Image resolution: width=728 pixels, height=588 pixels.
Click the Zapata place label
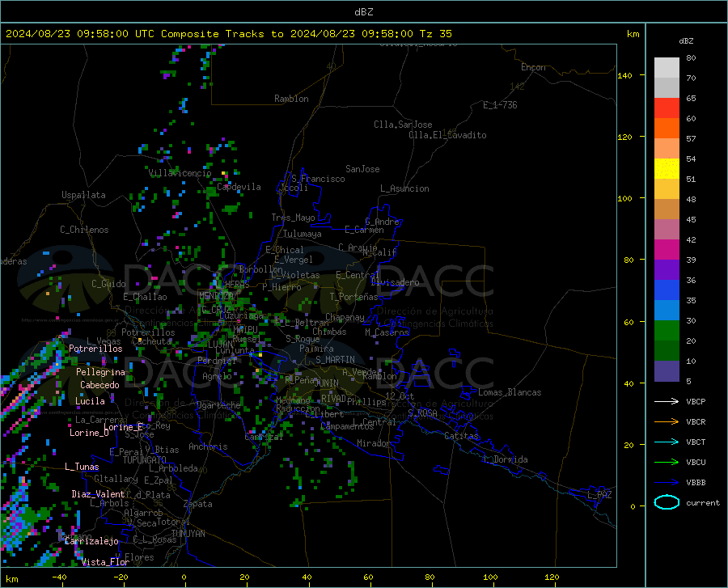198,504
